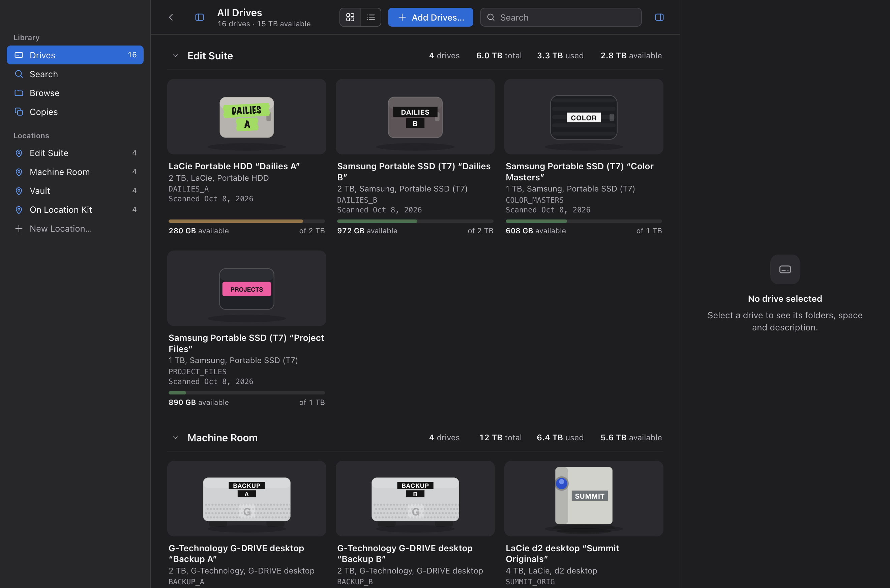Click the plus icon beside New Location
Image resolution: width=890 pixels, height=588 pixels.
pos(19,229)
